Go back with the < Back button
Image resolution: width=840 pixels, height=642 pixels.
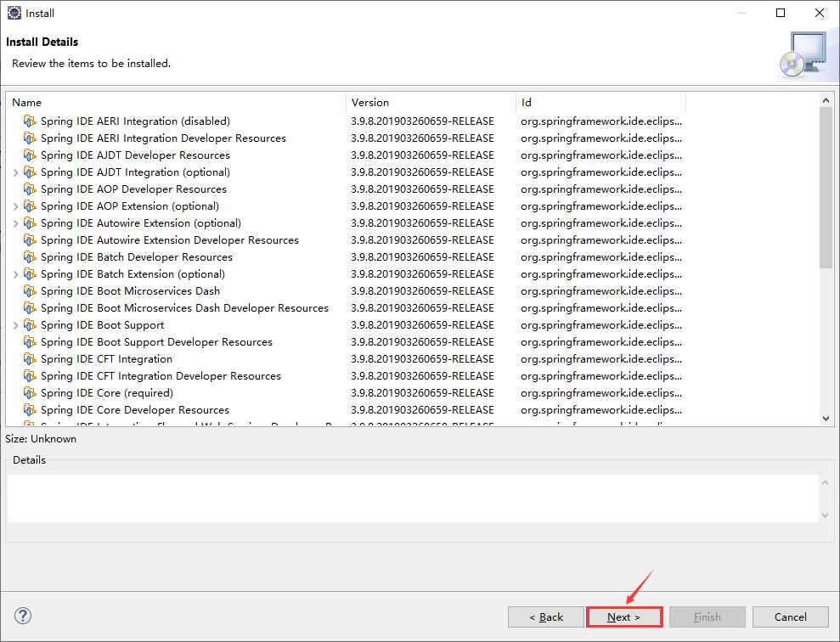(x=546, y=617)
